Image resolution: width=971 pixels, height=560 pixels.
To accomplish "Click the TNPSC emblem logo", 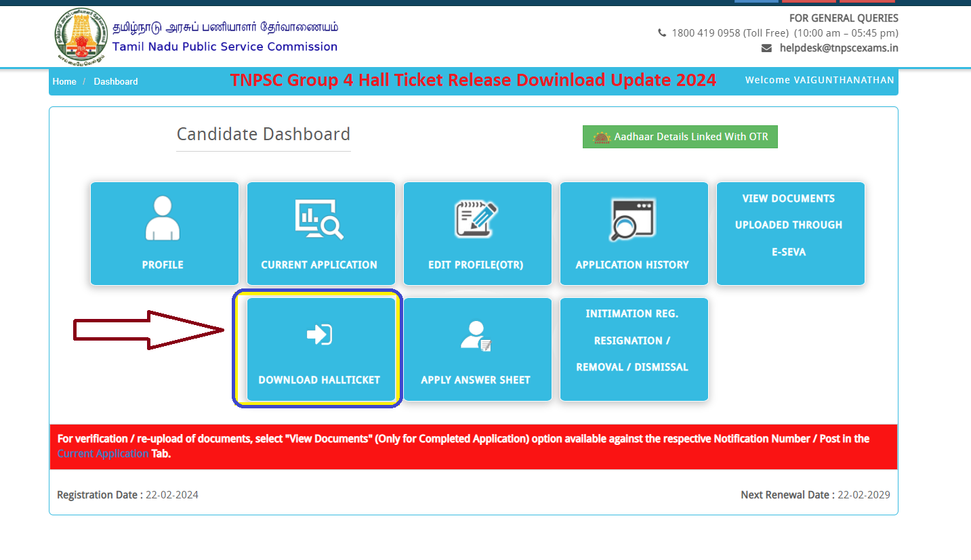I will click(81, 36).
